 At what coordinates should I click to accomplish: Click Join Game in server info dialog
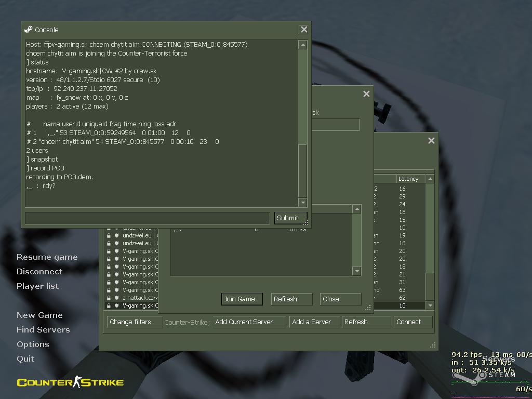point(242,299)
